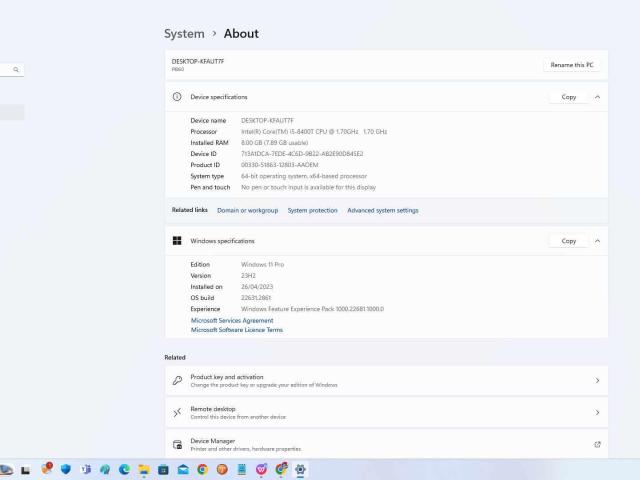
Task: Open Microsoft Services Agreement link
Action: (x=232, y=320)
